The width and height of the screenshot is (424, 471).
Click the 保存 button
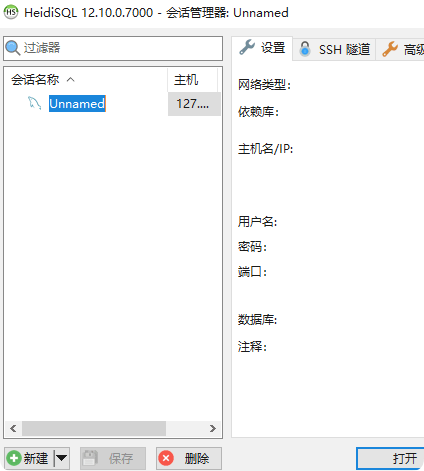pos(113,458)
